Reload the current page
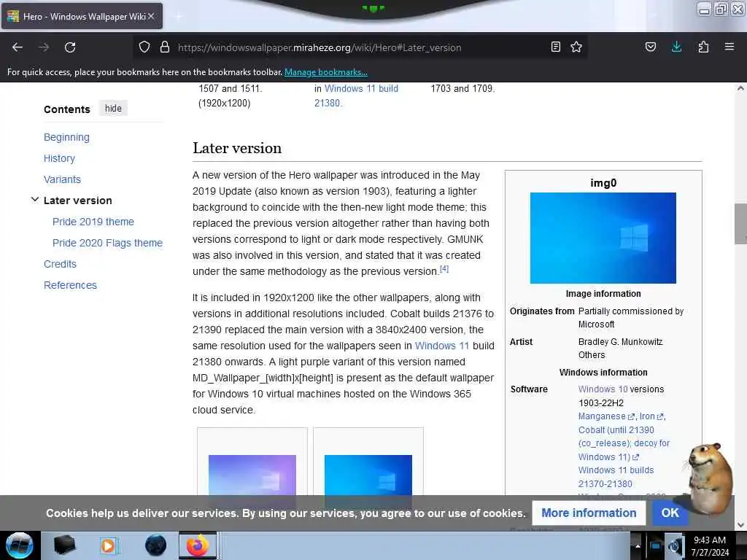 point(70,47)
